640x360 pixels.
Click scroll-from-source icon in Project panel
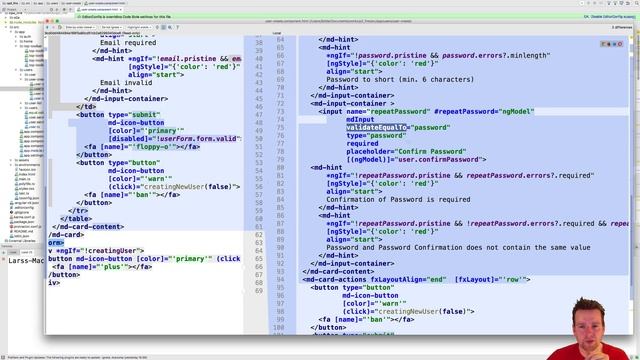click(x=51, y=9)
